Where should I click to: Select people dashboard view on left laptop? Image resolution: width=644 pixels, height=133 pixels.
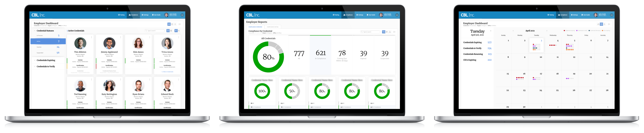click(x=175, y=24)
